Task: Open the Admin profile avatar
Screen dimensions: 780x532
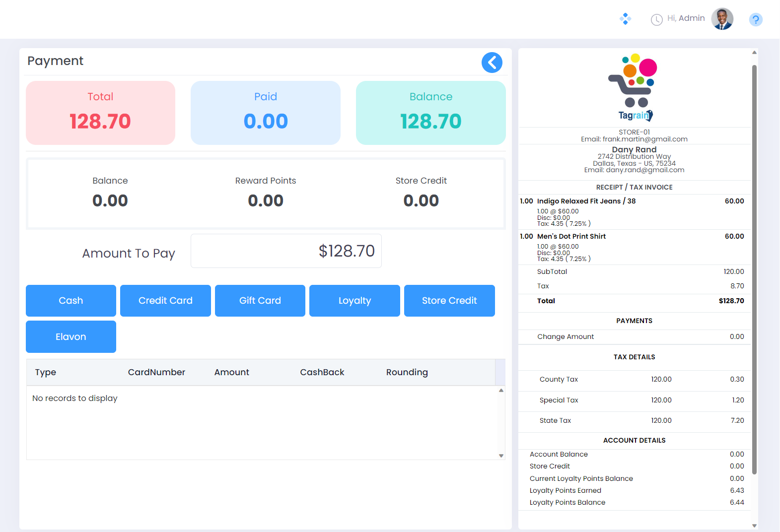Action: tap(722, 19)
